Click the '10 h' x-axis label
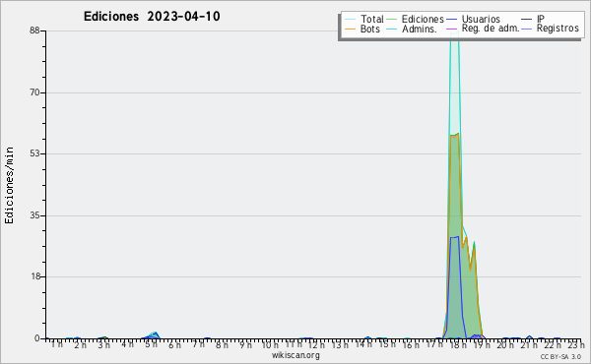591x364 pixels. click(270, 344)
